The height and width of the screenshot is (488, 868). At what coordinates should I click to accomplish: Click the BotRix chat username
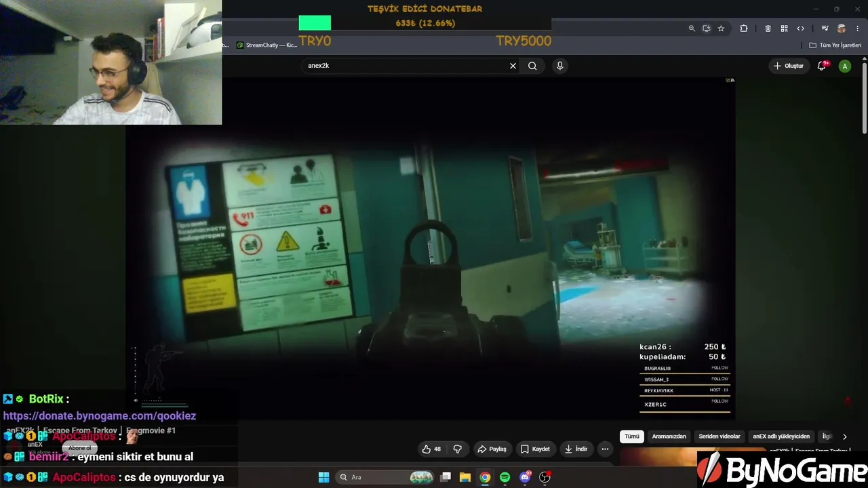[x=47, y=399]
